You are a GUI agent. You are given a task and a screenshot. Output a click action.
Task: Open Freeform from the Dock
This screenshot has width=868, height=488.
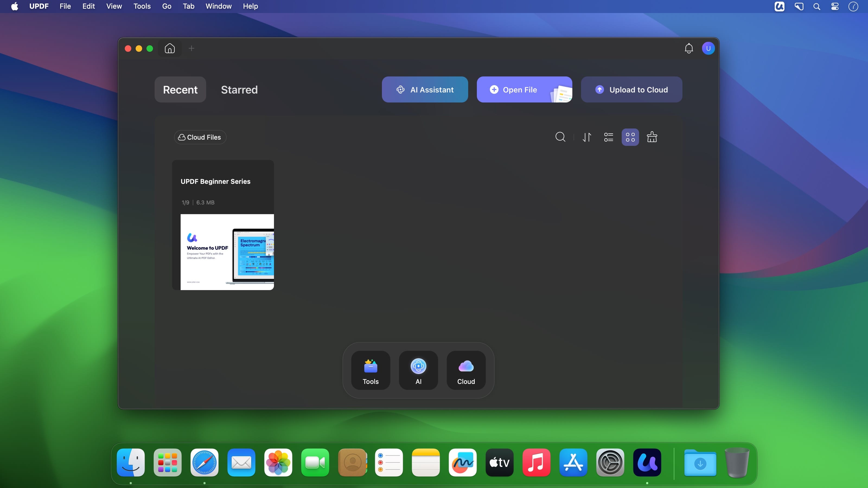click(463, 463)
